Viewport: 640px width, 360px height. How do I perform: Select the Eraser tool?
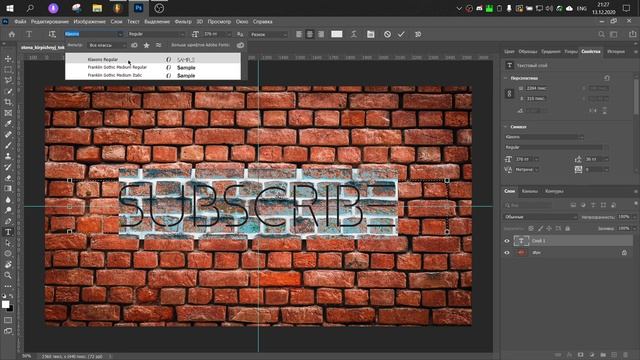tap(8, 178)
